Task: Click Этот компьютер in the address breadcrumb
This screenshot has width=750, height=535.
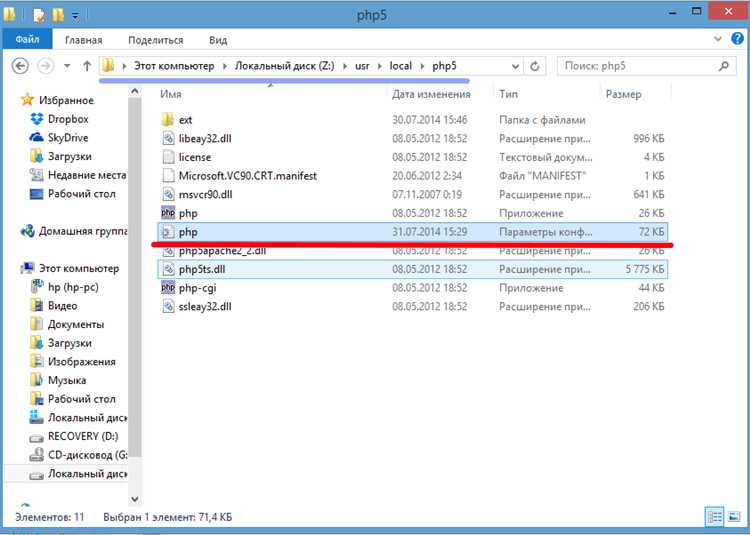Action: point(174,66)
